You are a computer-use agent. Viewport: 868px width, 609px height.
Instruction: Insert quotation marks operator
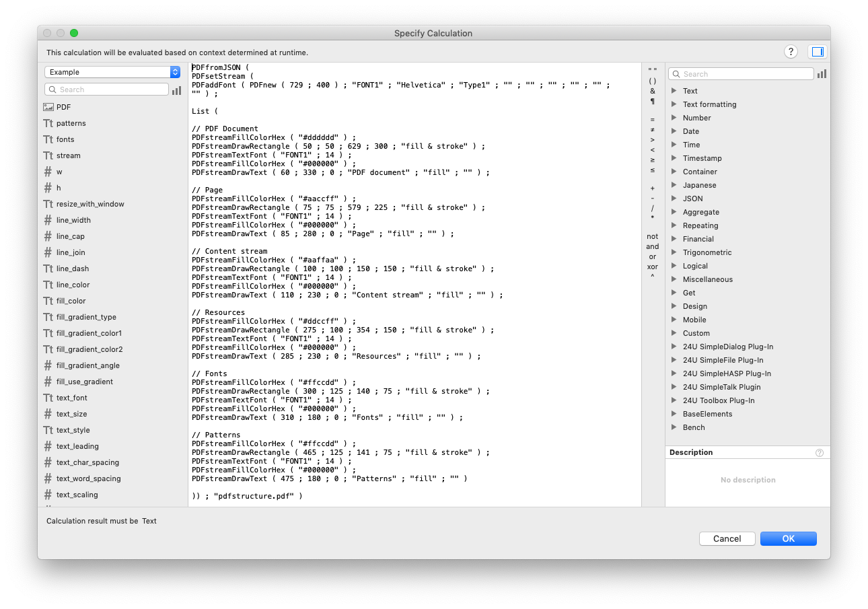coord(653,71)
